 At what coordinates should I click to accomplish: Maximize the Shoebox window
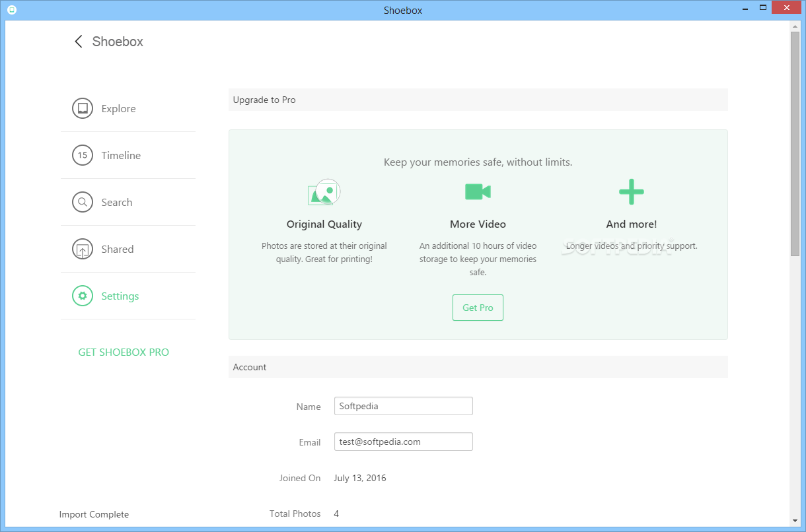[762, 8]
